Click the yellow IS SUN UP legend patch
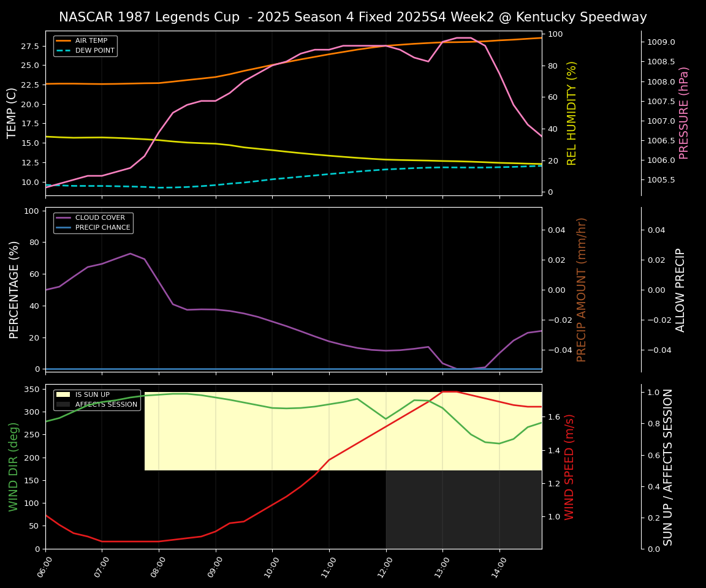The height and width of the screenshot is (588, 706). 64,395
